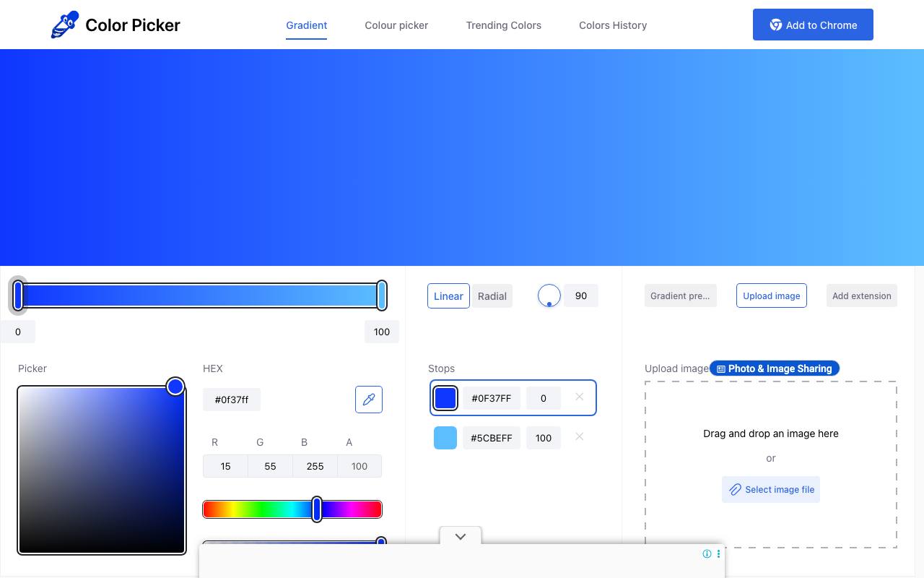Click the Color Picker pencil logo
924x578 pixels.
click(65, 25)
